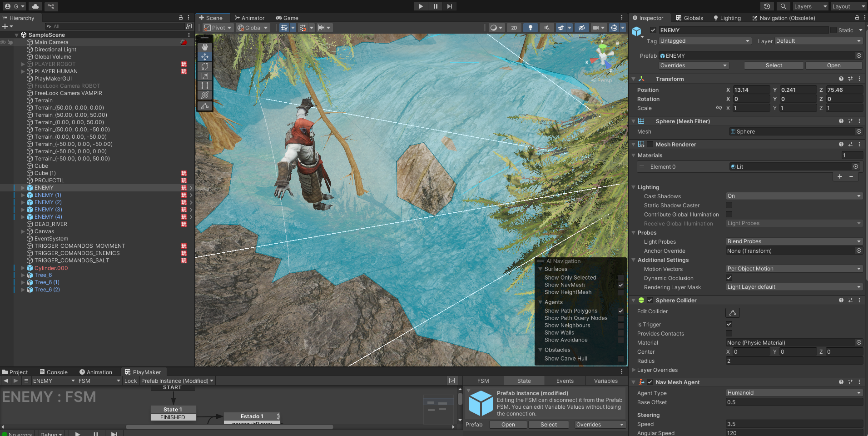Viewport: 868px width, 436px height.
Task: Select the Rotate tool in scene toolbar
Action: point(205,66)
